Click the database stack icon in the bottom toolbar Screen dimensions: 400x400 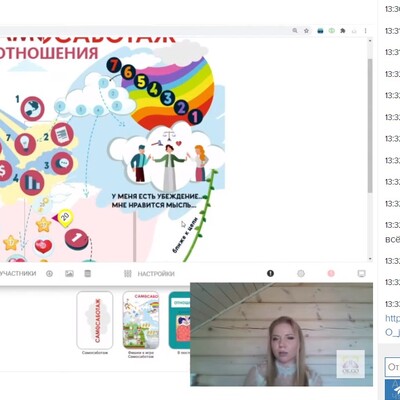click(87, 274)
